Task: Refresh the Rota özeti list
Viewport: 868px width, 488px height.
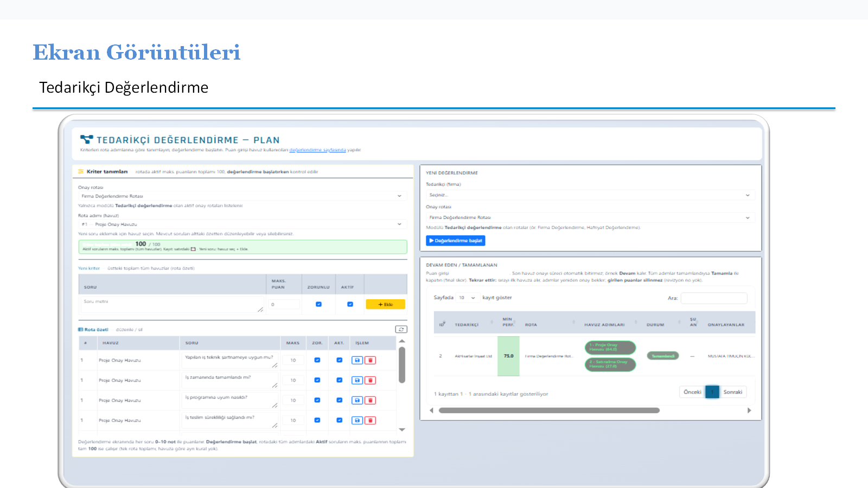Action: coord(401,329)
